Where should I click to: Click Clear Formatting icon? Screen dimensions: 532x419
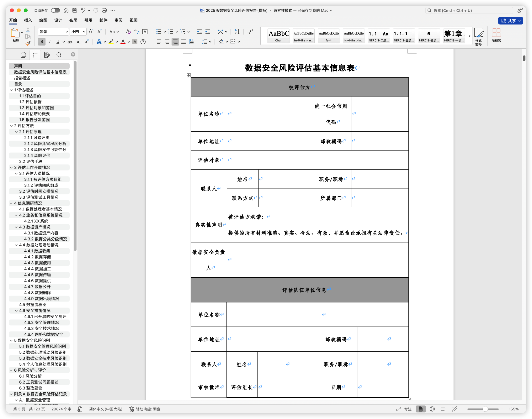(x=128, y=32)
